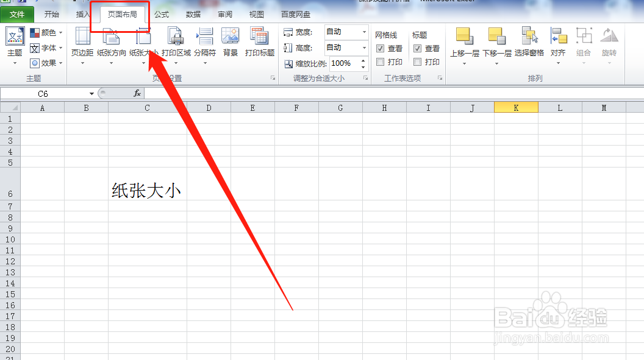This screenshot has width=644, height=360.
Task: Click the Rotate (旋转) icon
Action: pos(609,36)
